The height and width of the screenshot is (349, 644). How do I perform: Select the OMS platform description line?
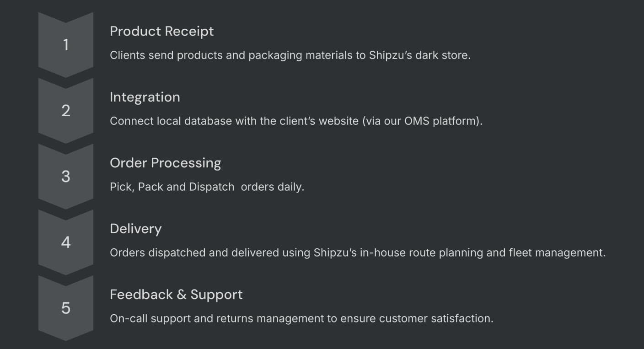[296, 121]
